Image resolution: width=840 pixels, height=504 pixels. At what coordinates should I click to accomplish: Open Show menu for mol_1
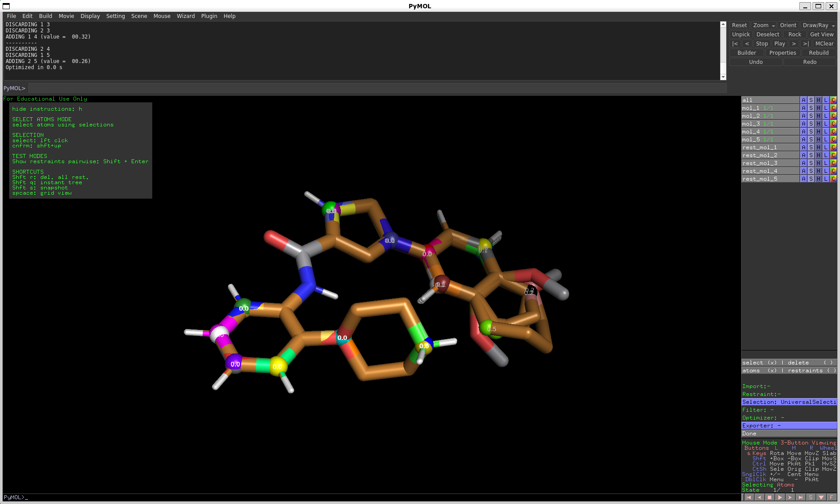(x=811, y=108)
